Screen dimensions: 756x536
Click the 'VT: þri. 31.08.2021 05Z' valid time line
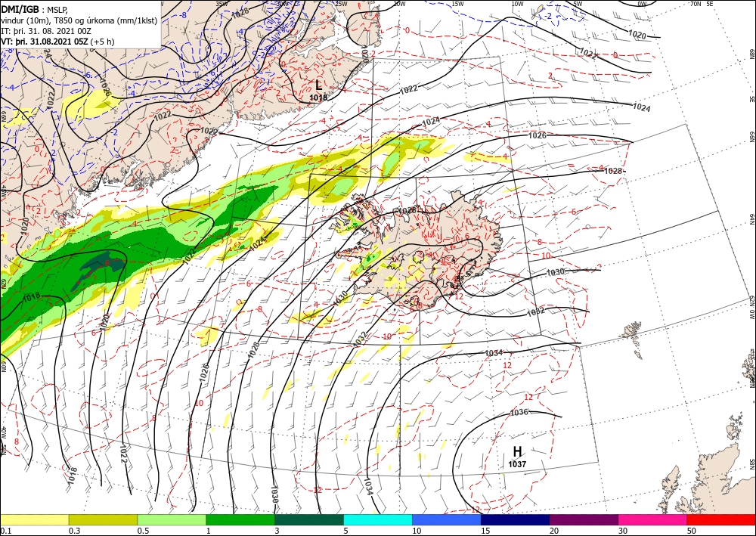(45, 42)
